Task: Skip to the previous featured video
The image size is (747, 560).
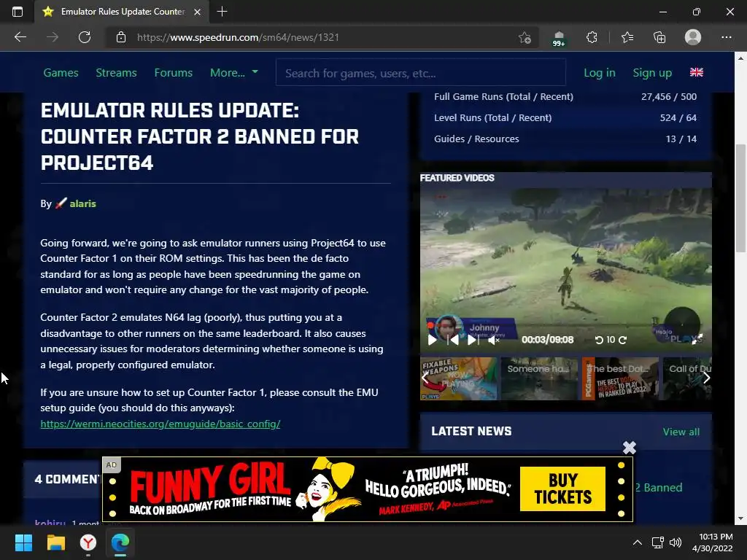Action: click(453, 340)
